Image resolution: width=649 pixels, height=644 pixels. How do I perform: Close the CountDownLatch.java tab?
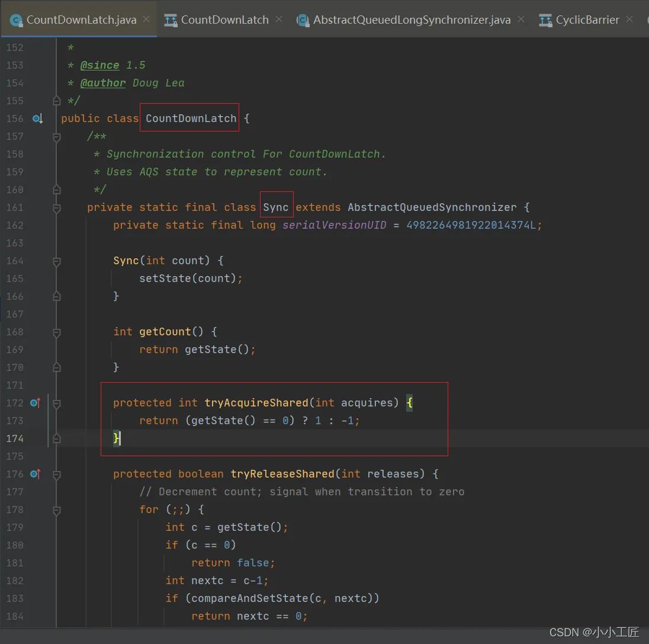coord(146,20)
